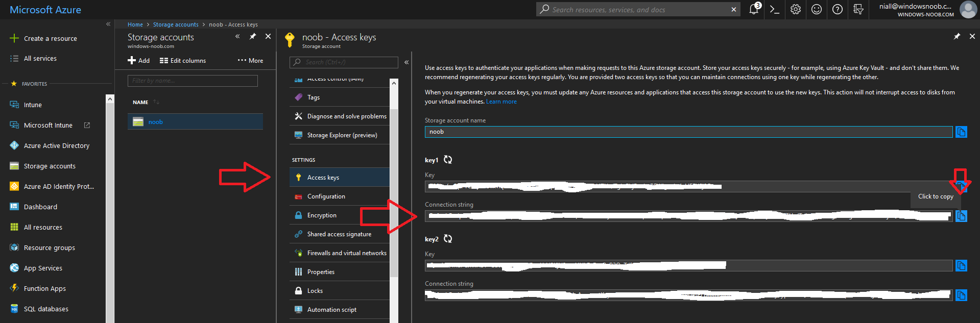Click resource menu scrollbar up arrow

point(394,83)
